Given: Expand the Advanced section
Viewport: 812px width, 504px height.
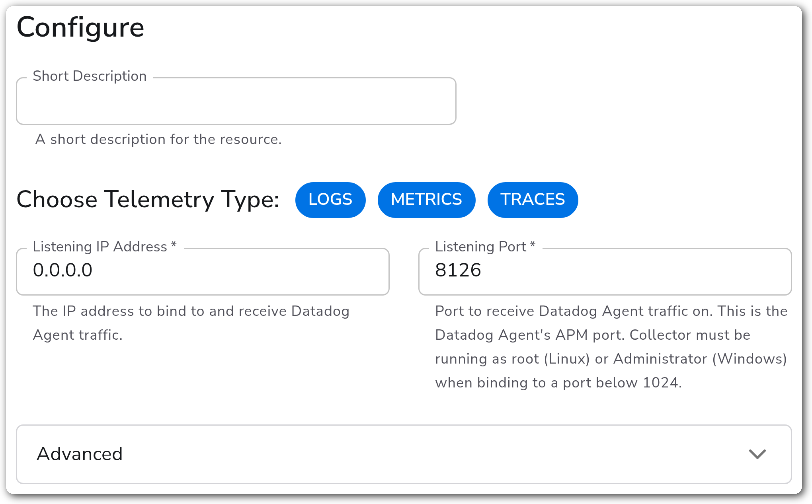Looking at the screenshot, I should coord(404,454).
